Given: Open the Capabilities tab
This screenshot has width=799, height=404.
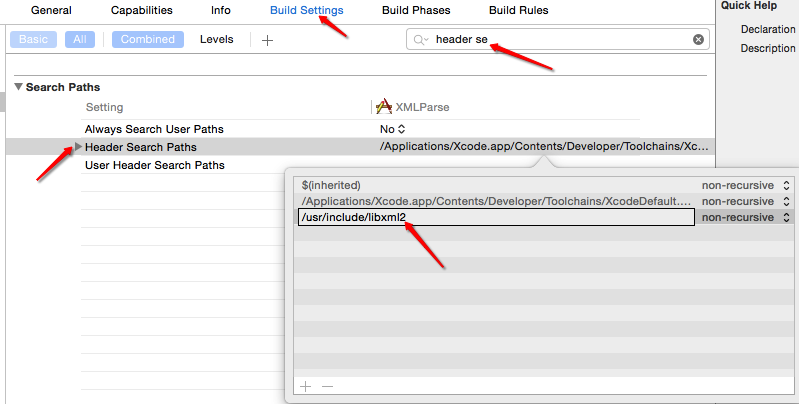Looking at the screenshot, I should click(x=141, y=10).
